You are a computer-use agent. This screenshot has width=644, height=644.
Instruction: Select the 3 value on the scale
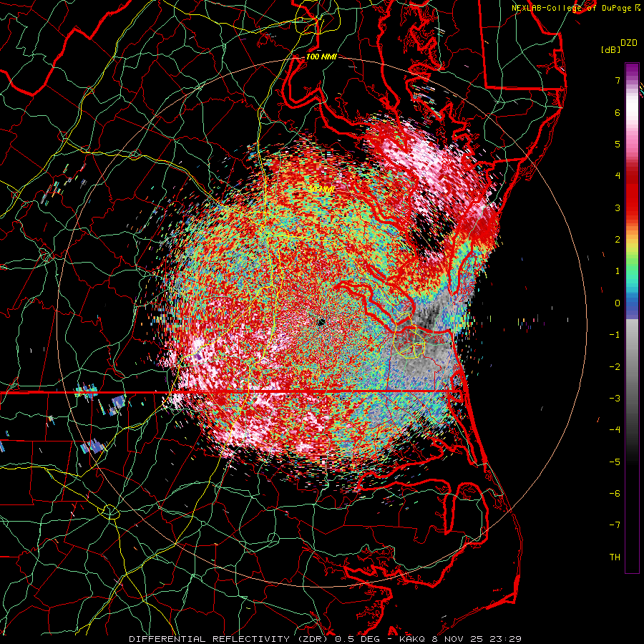tap(618, 208)
